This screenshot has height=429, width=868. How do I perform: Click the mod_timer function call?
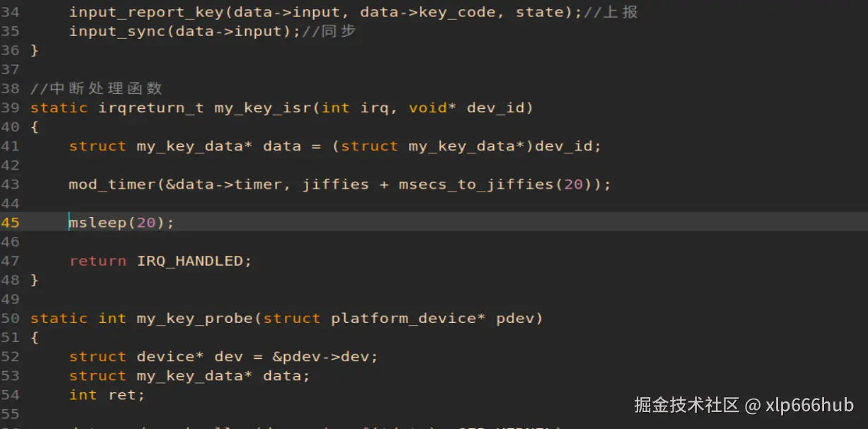(112, 184)
